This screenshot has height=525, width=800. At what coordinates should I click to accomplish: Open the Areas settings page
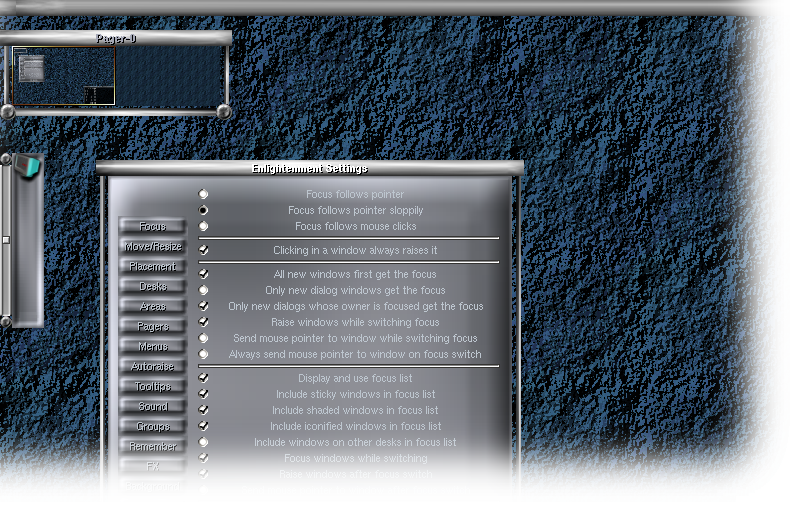pos(153,306)
